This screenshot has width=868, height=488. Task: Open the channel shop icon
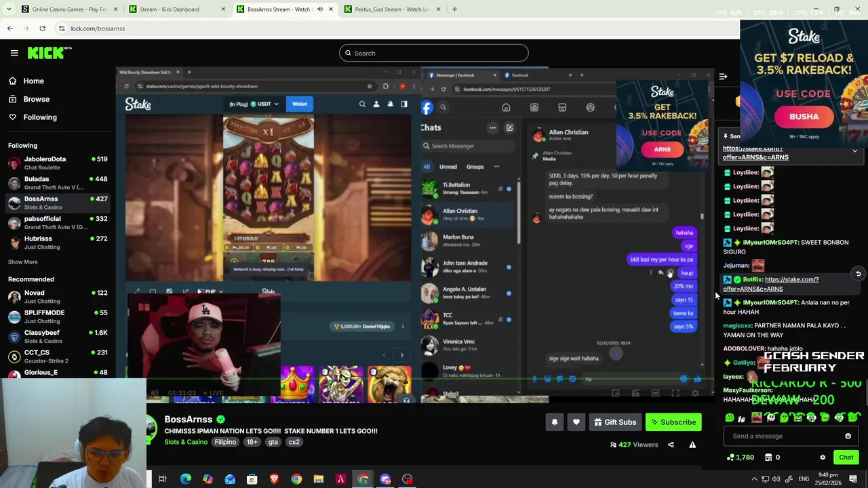tap(768, 457)
